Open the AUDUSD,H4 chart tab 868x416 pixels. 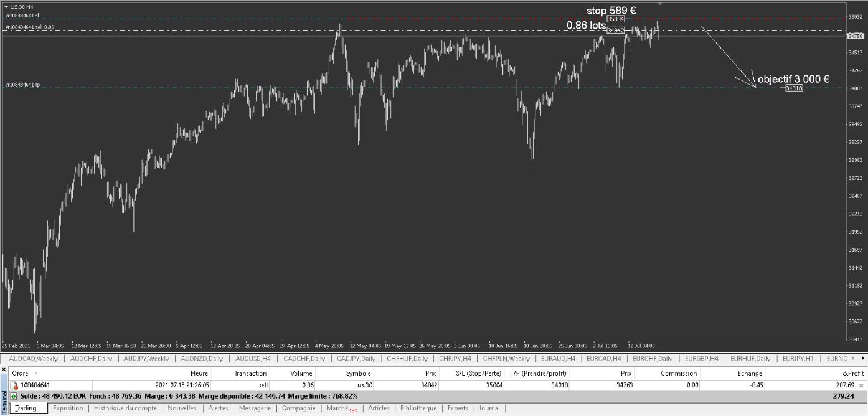click(x=253, y=359)
